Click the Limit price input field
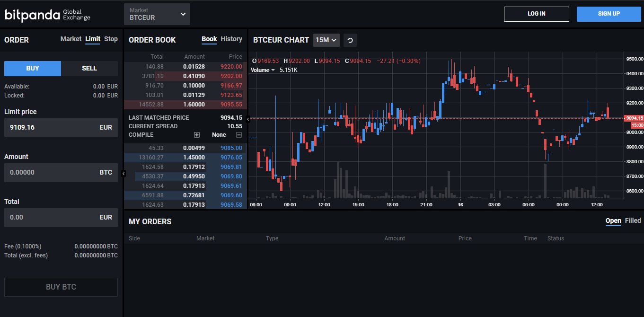 pos(61,128)
